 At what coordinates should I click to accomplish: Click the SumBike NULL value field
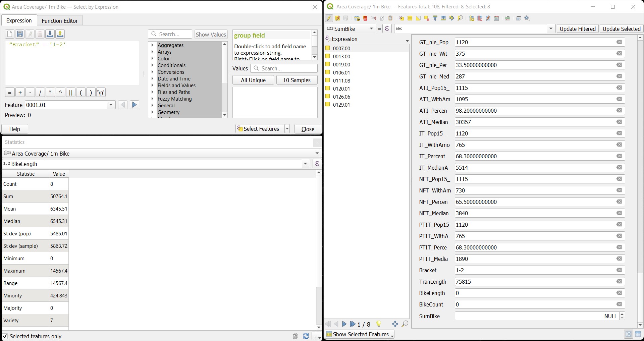coord(537,316)
